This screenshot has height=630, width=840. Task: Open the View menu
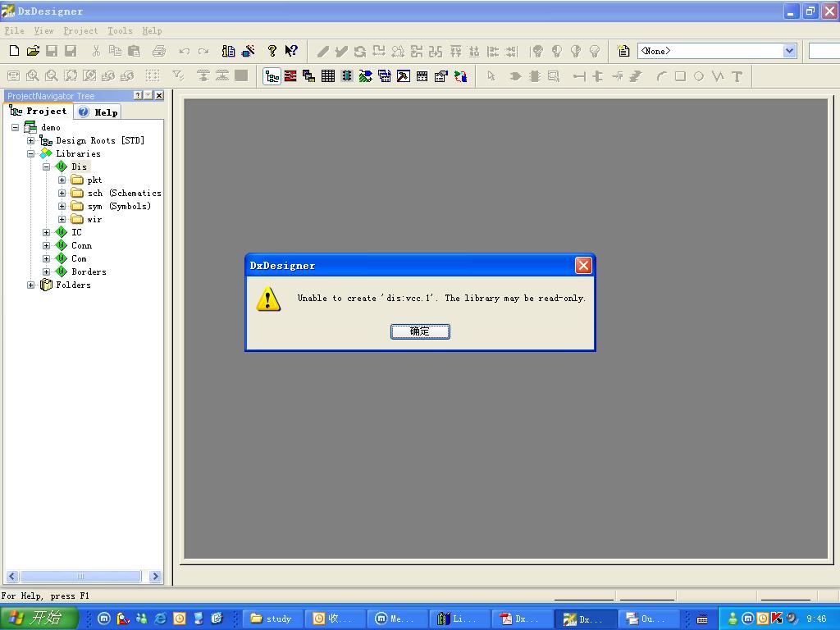[x=44, y=30]
